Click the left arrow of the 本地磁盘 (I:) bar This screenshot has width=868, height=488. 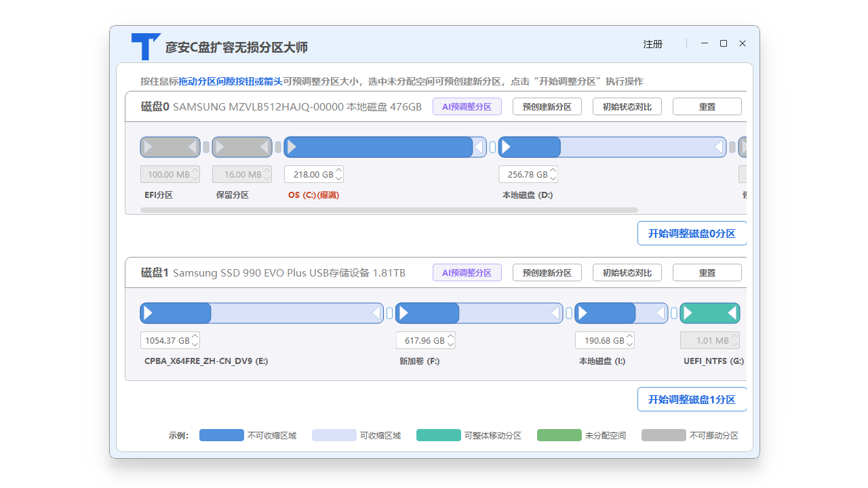point(583,312)
